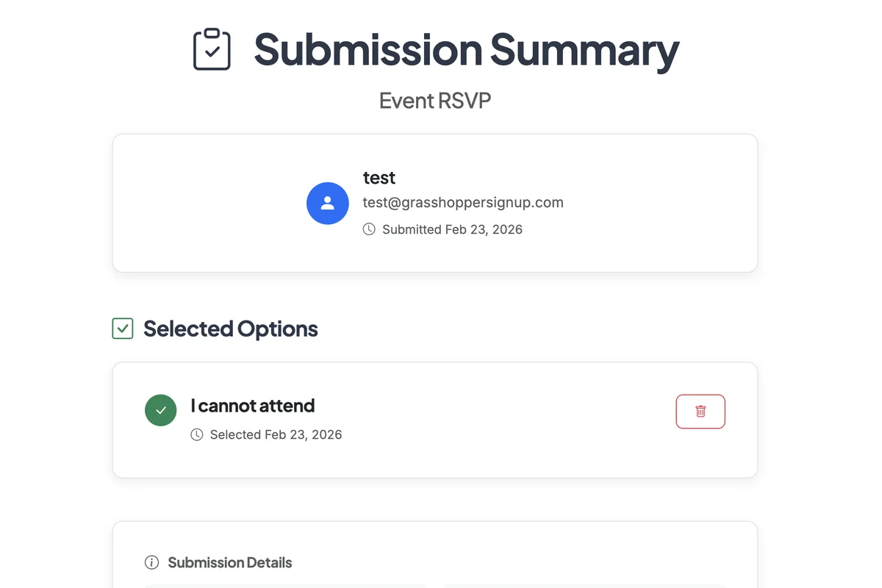The image size is (882, 588).
Task: Click the green checkmark circle icon
Action: 161,410
